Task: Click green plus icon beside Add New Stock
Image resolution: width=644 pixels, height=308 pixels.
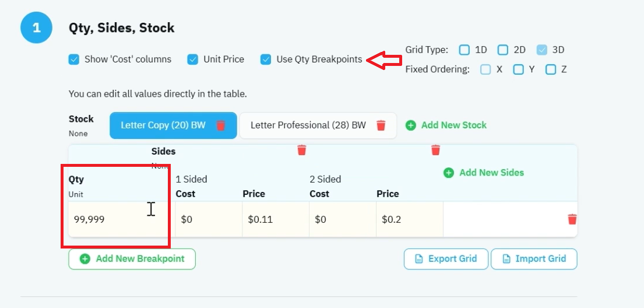Action: pyautogui.click(x=411, y=125)
